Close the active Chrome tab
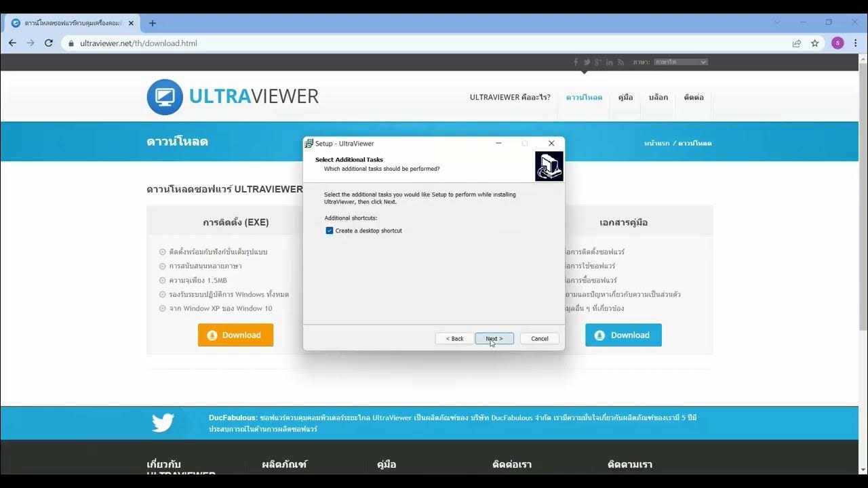The image size is (868, 488). point(132,23)
